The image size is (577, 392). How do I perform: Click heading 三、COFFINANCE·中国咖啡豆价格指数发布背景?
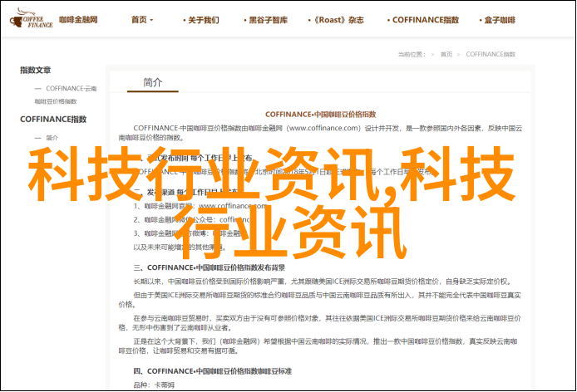[x=209, y=267]
